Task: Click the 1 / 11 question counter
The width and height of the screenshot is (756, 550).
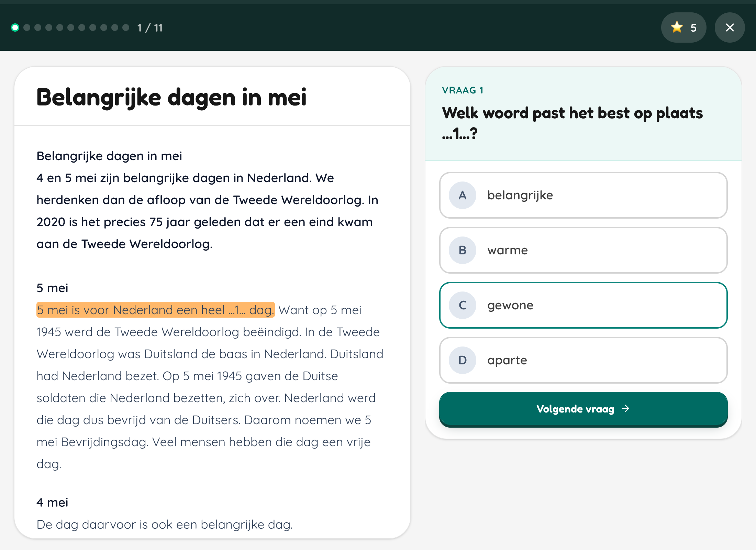Action: [150, 28]
